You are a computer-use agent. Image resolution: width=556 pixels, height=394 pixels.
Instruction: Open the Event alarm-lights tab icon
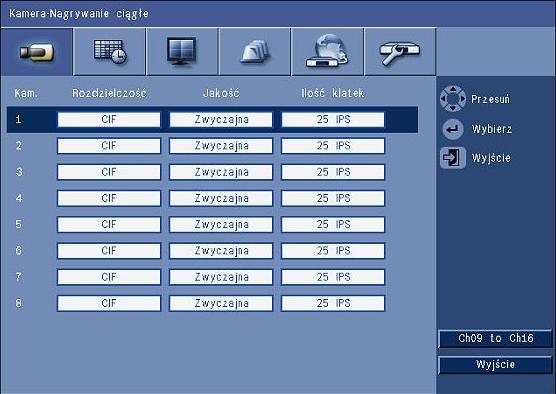pos(255,52)
